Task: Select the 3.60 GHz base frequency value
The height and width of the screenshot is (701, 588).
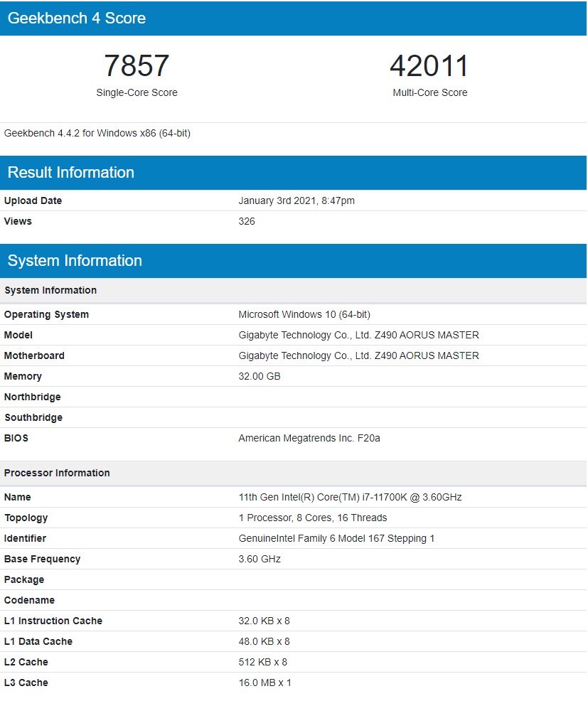Action: tap(260, 560)
